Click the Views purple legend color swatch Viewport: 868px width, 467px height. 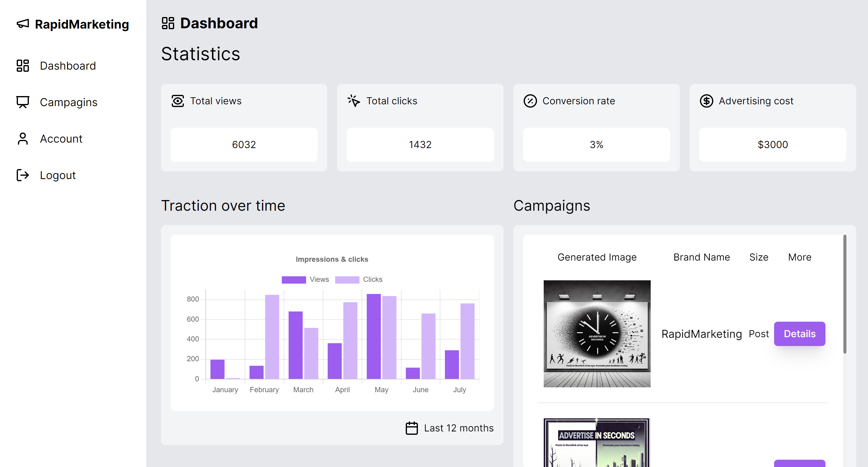294,279
